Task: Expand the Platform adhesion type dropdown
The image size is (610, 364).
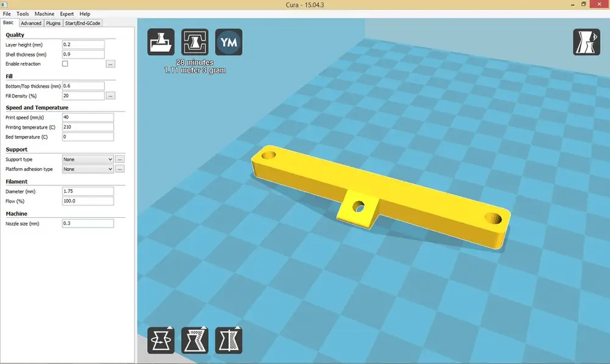Action: tap(88, 169)
